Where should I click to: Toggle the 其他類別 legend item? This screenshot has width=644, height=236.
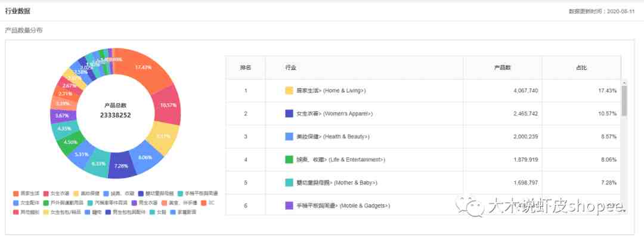click(x=26, y=213)
